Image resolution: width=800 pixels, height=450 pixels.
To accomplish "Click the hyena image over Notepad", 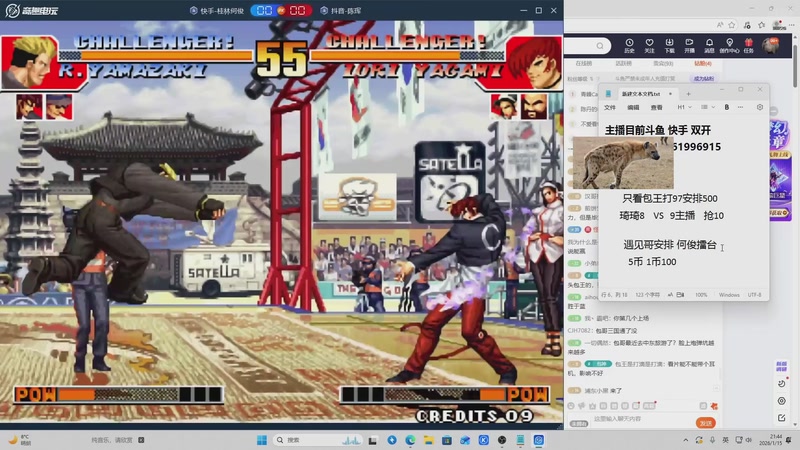I will [x=623, y=163].
